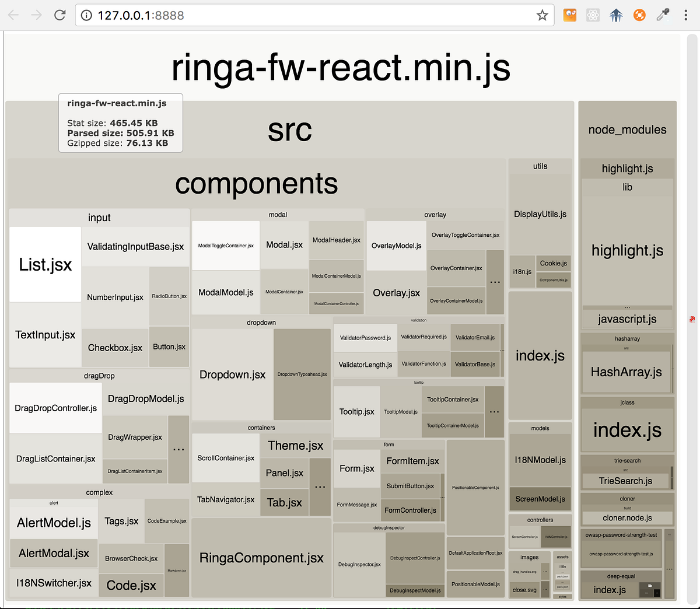Click the Dropdown.jsx treemap block
The height and width of the screenshot is (609, 700).
[233, 374]
